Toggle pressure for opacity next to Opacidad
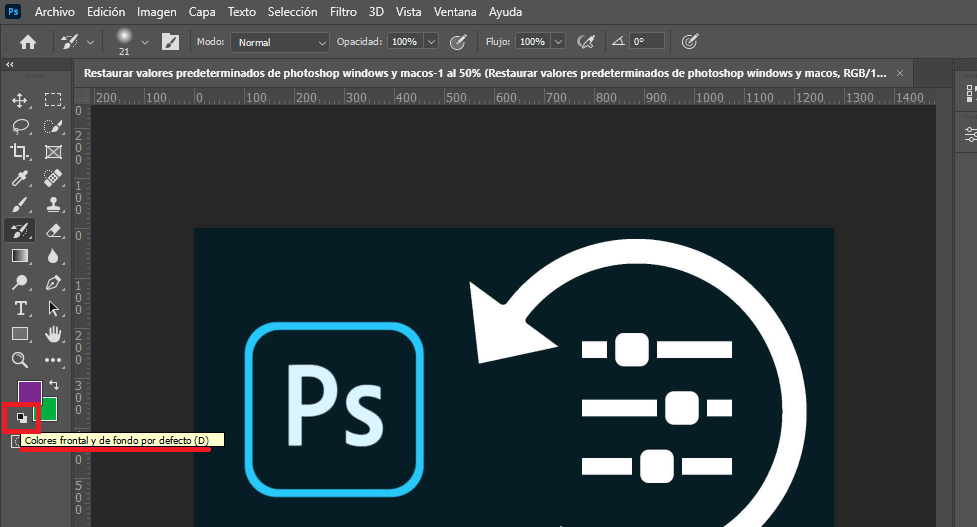 (x=458, y=42)
